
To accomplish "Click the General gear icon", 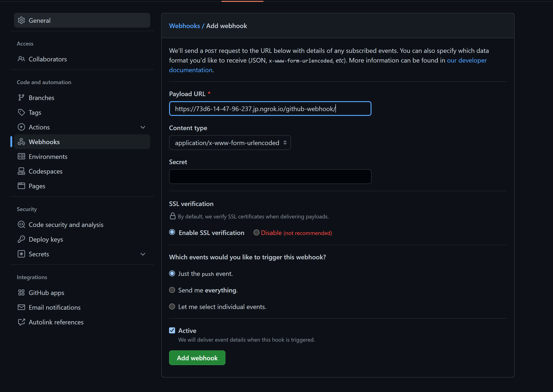I will pos(21,20).
